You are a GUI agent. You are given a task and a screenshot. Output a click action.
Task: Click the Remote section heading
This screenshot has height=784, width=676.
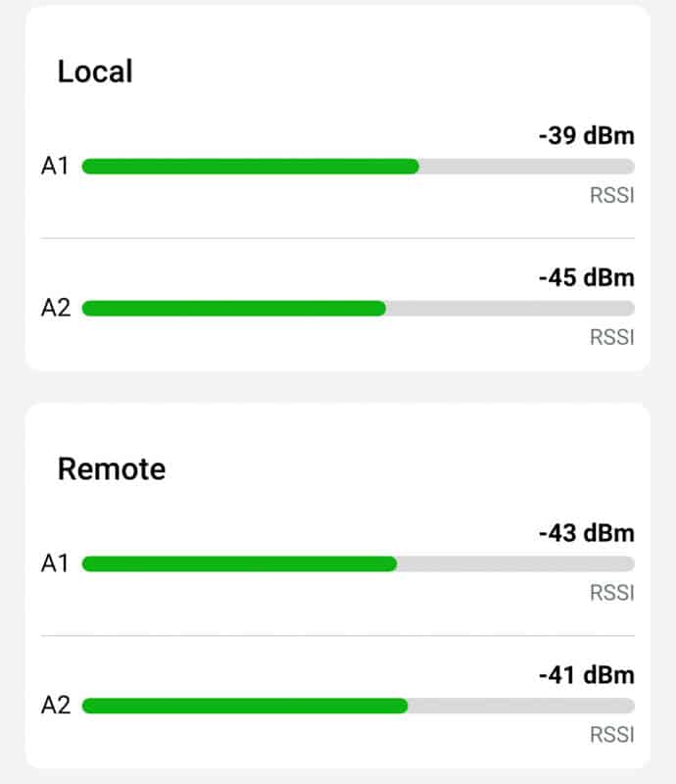click(112, 469)
